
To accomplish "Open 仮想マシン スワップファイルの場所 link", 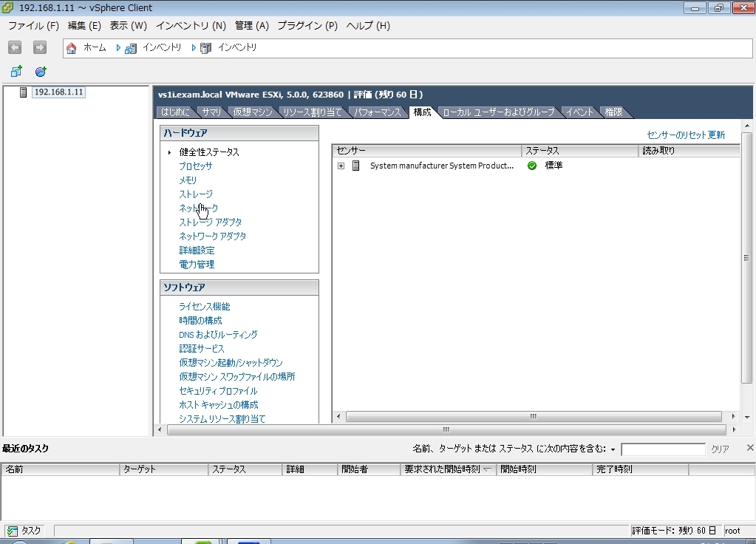I will (237, 376).
